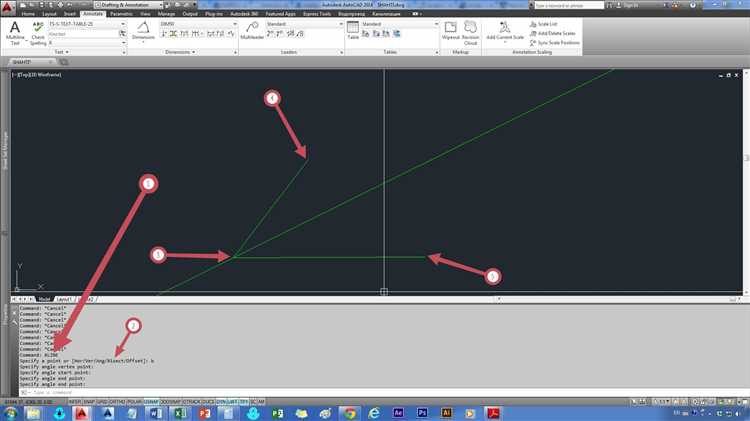Open Internet Explorer from the taskbar

[374, 413]
